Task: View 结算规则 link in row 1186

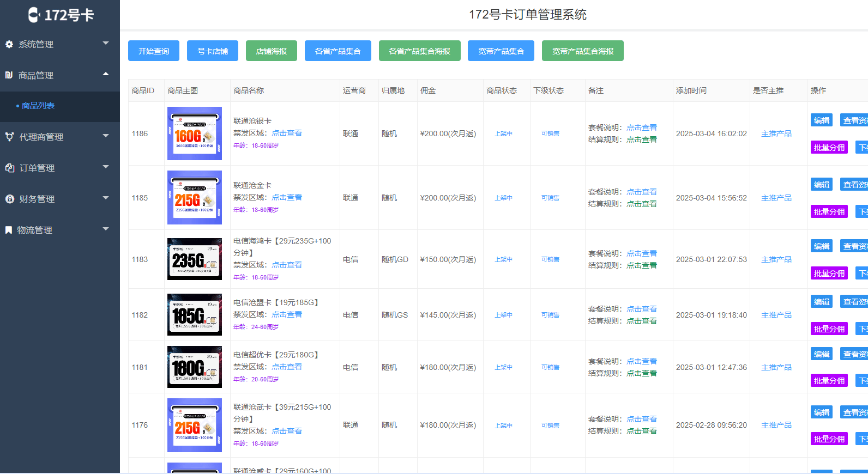Action: [x=642, y=139]
